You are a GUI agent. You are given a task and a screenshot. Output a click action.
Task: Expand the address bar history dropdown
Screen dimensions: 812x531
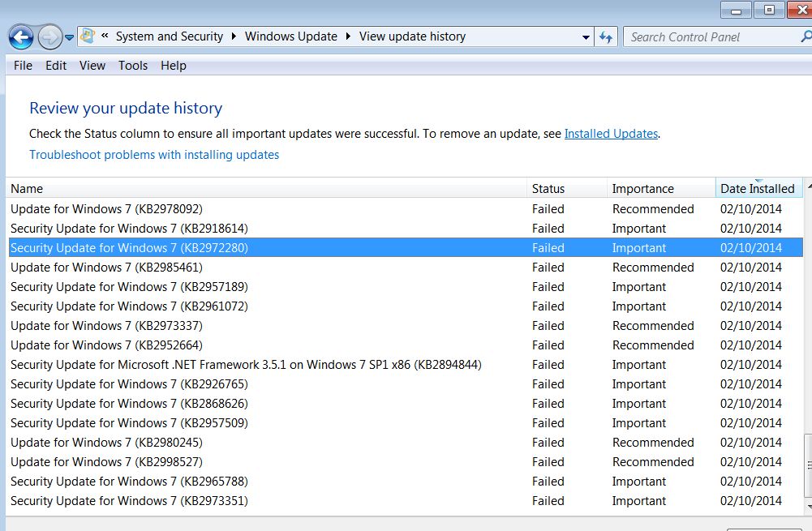pyautogui.click(x=586, y=37)
